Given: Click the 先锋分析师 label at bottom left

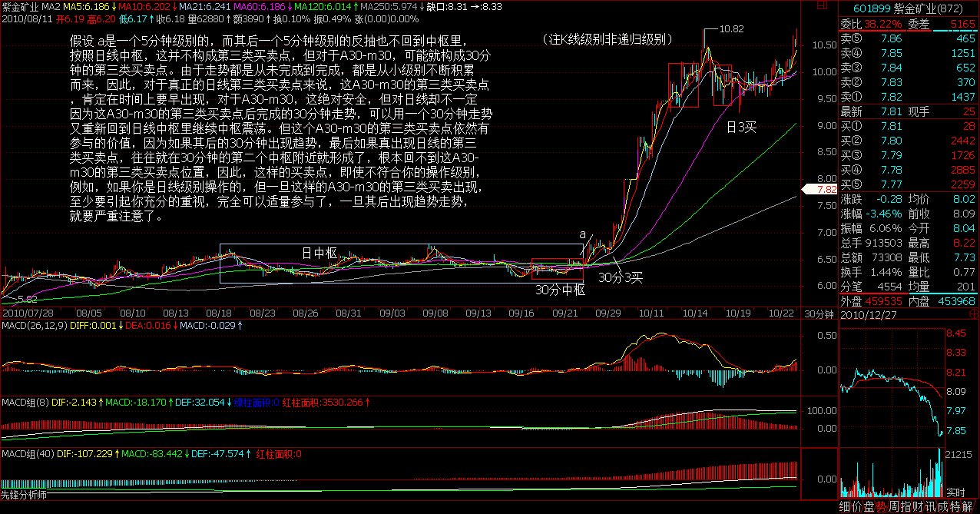Looking at the screenshot, I should click(x=25, y=495).
